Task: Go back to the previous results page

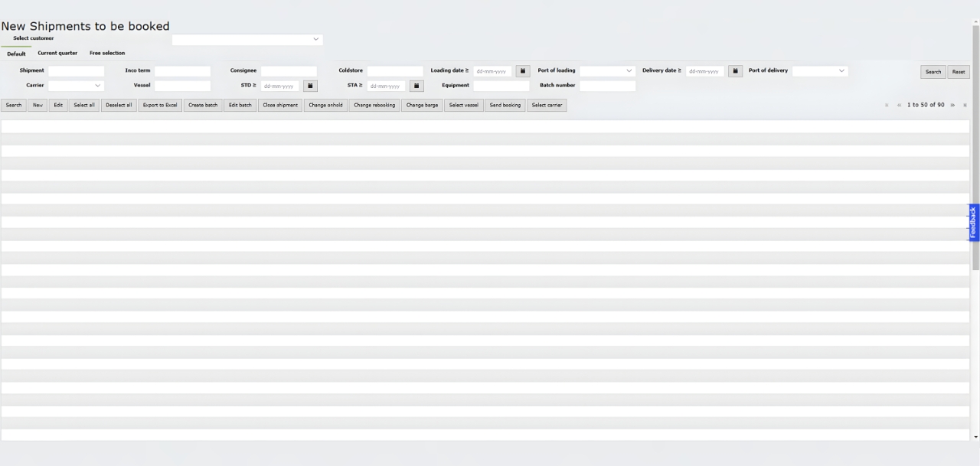Action: click(x=899, y=105)
